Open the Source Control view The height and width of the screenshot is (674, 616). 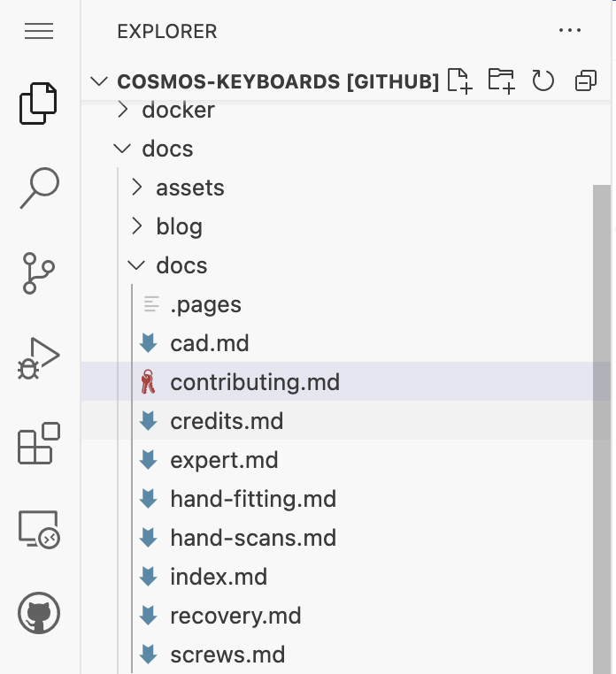[39, 273]
